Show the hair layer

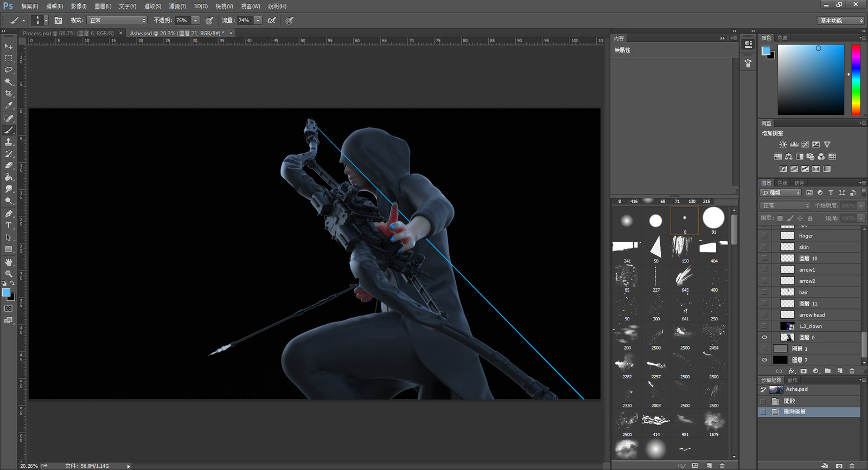(x=764, y=292)
